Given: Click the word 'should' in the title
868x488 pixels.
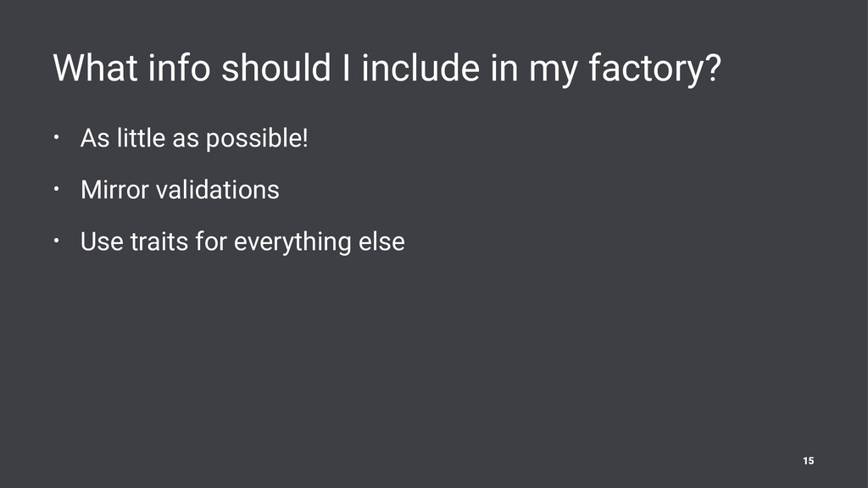Looking at the screenshot, I should coord(275,68).
